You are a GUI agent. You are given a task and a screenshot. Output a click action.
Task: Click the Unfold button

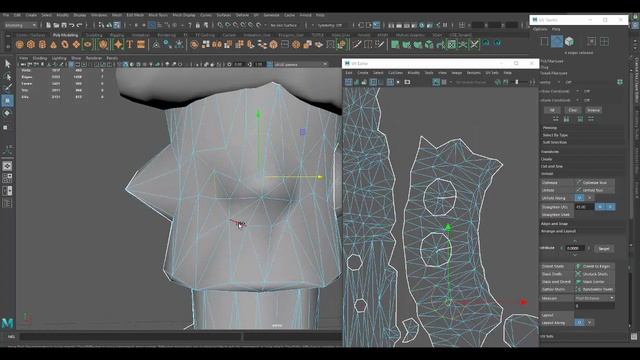[557, 190]
